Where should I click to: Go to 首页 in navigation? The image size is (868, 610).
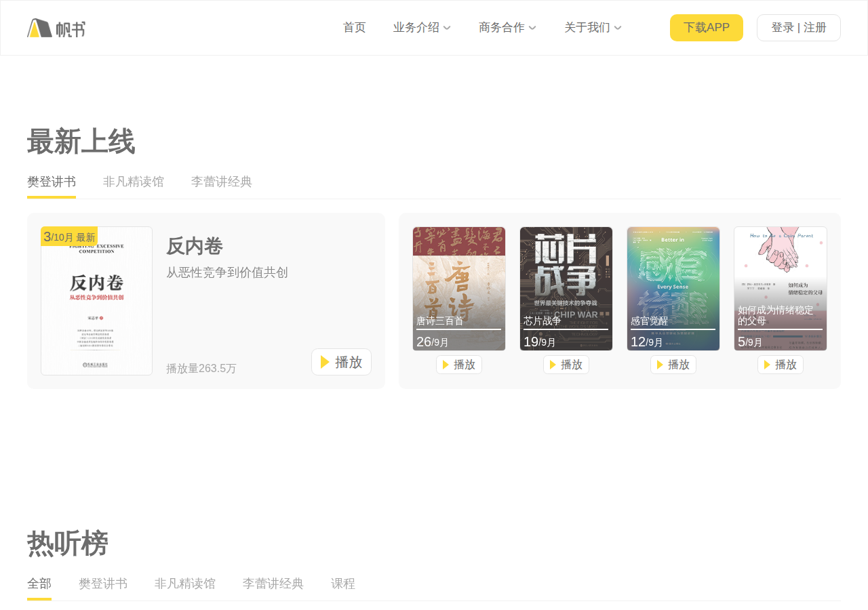(355, 28)
